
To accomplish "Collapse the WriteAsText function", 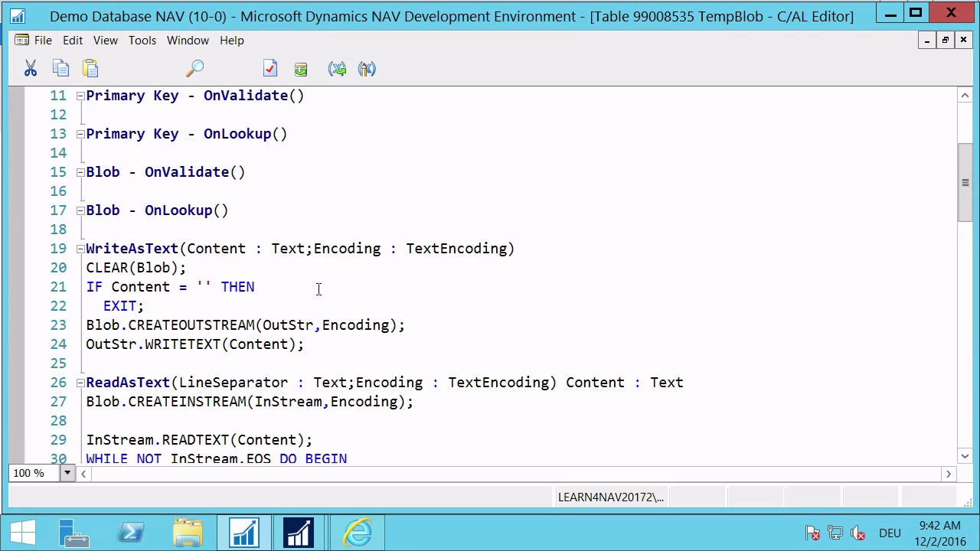I will tap(80, 249).
